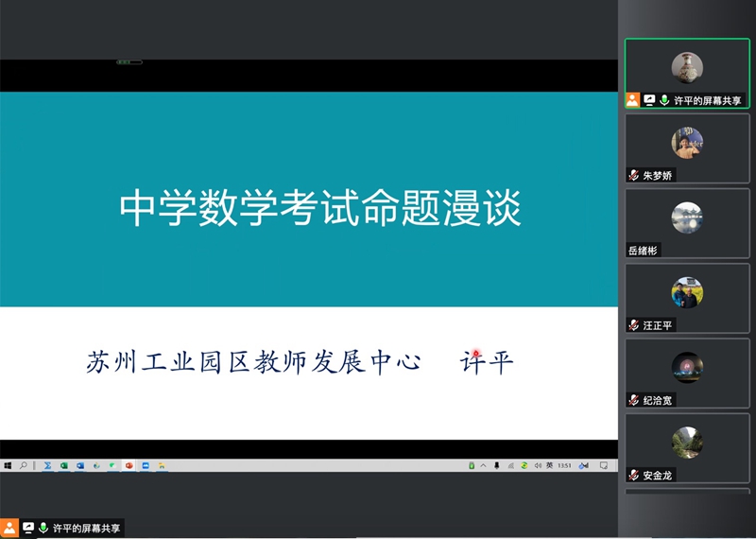Open the notification center icon
756x539 pixels.
tap(603, 465)
